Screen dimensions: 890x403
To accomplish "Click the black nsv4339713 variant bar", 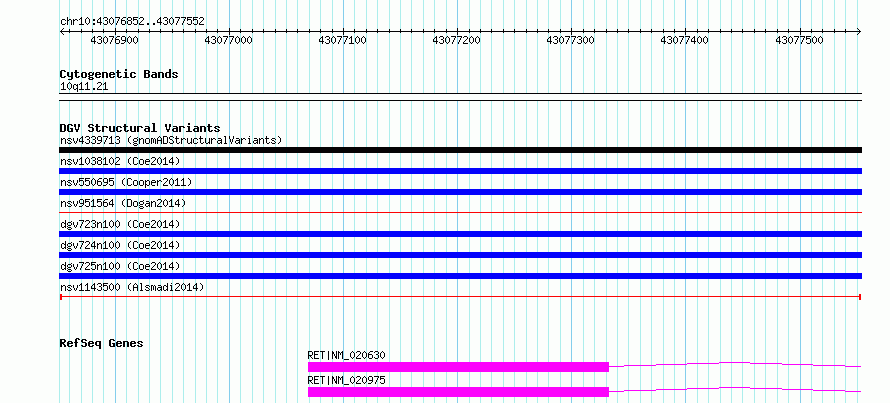I will click(x=460, y=150).
